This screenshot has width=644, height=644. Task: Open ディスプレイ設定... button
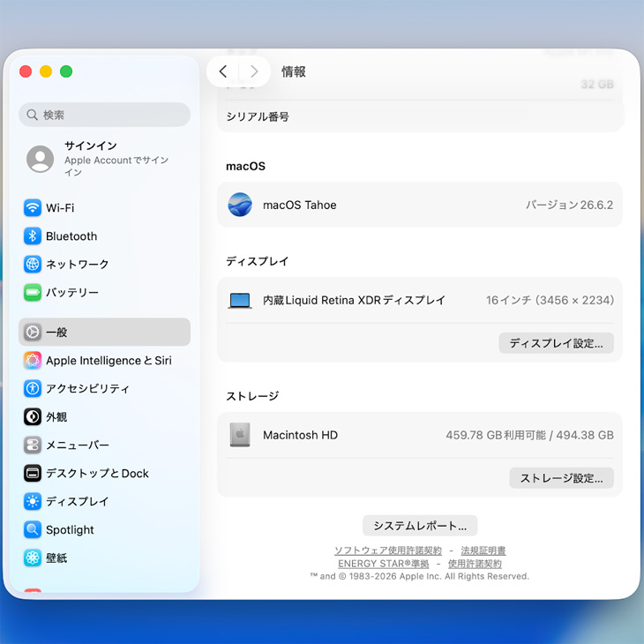(556, 343)
